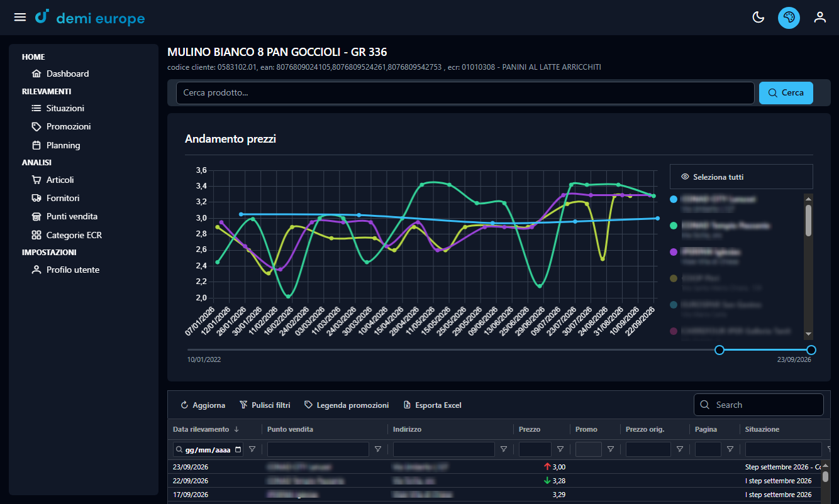This screenshot has width=839, height=504.
Task: Open filter options for Punto vendita
Action: point(378,449)
